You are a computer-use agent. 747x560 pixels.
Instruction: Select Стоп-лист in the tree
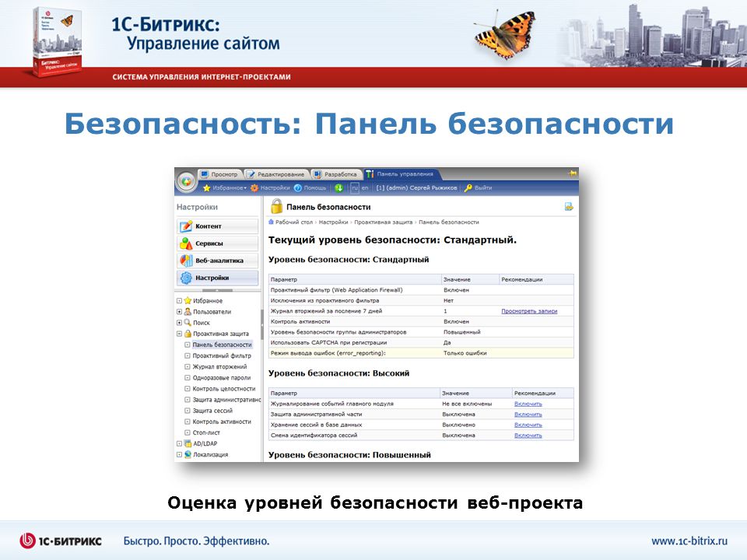206,432
